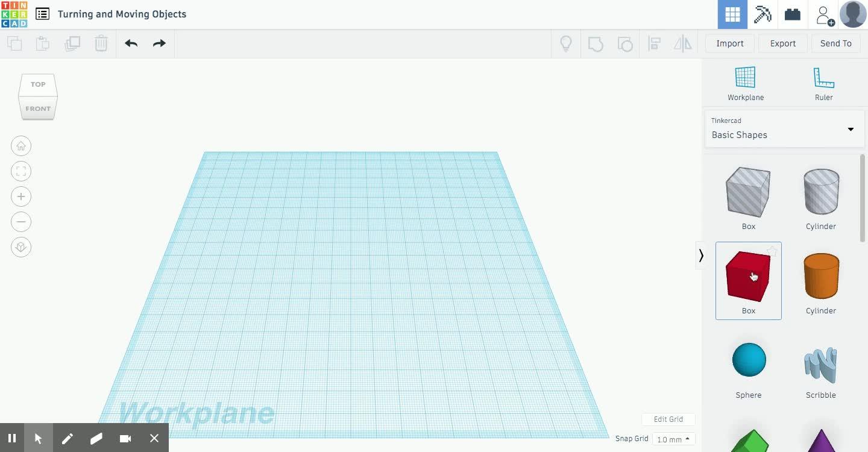This screenshot has height=452, width=868.
Task: Click the Send To button
Action: click(836, 43)
